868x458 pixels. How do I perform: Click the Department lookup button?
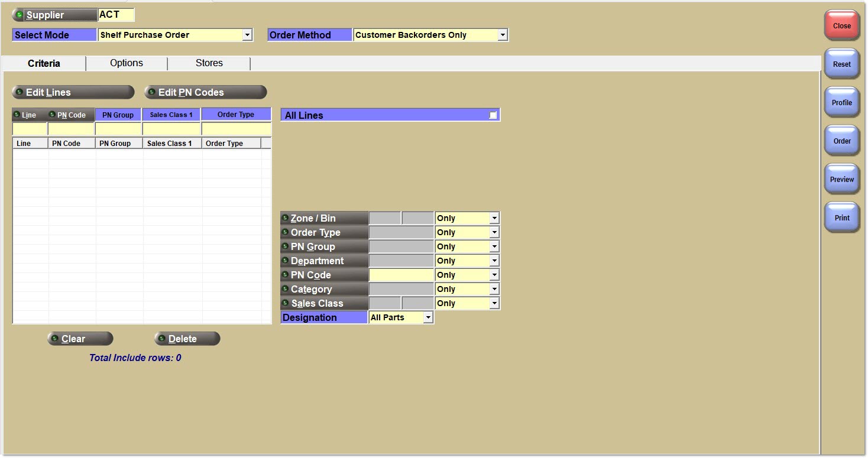(323, 261)
